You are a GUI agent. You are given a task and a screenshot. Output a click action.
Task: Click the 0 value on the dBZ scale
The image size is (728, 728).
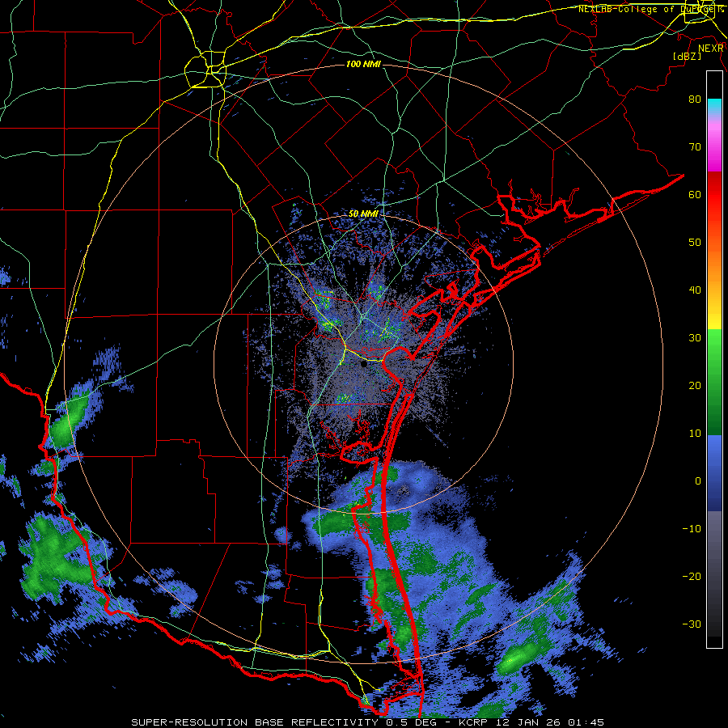(x=698, y=481)
